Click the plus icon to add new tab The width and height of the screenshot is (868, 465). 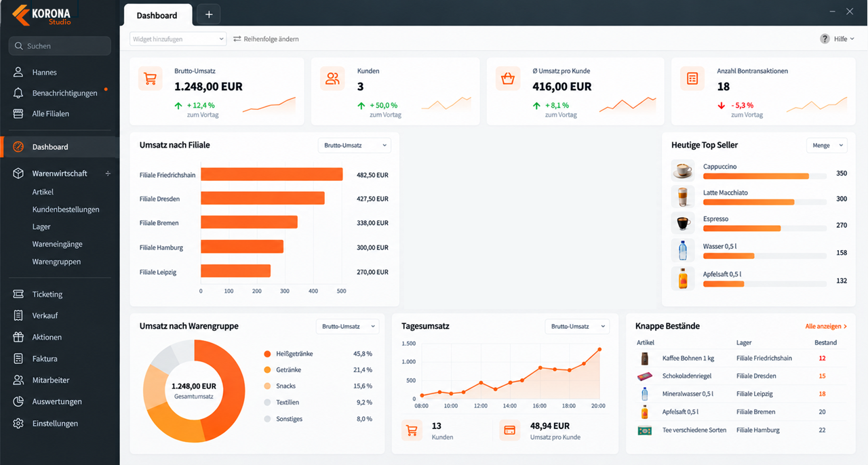tap(209, 15)
